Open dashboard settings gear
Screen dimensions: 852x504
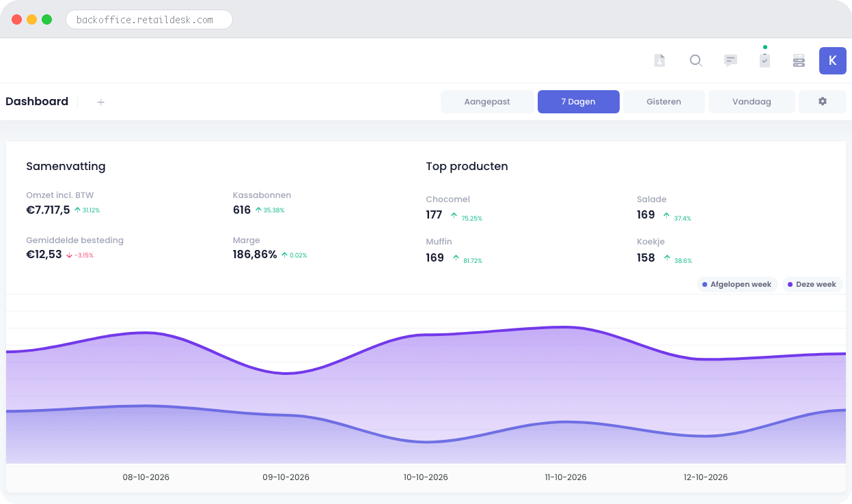point(823,102)
